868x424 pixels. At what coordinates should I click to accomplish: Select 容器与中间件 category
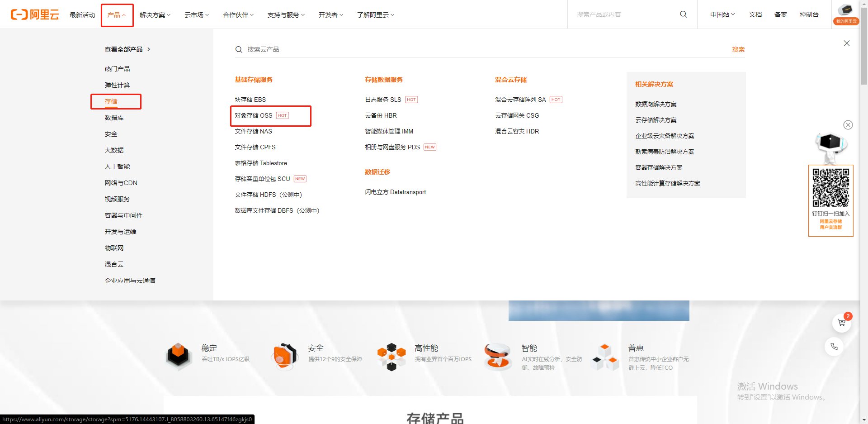(x=123, y=215)
